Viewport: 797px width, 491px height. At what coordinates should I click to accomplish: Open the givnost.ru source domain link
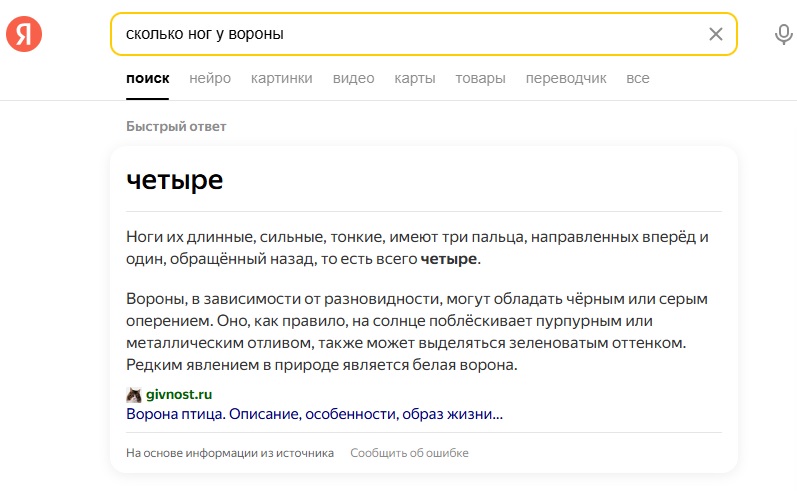[179, 394]
